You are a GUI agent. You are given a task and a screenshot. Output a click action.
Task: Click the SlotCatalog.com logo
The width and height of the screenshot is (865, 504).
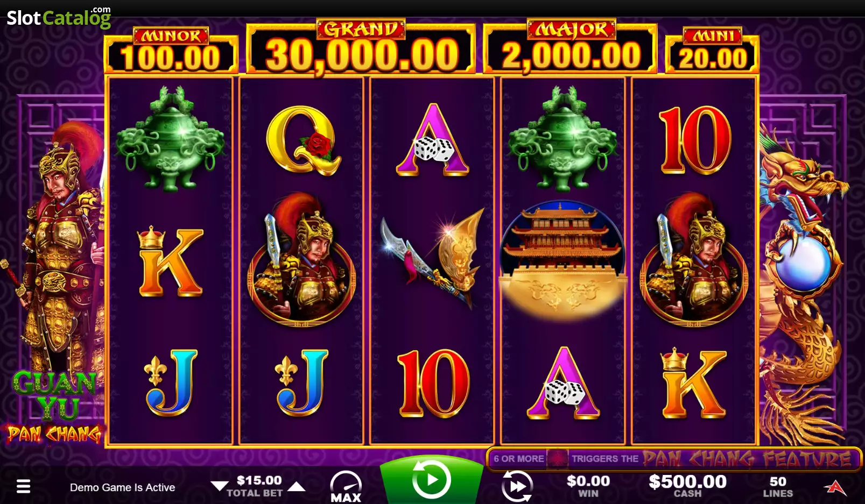tap(58, 17)
